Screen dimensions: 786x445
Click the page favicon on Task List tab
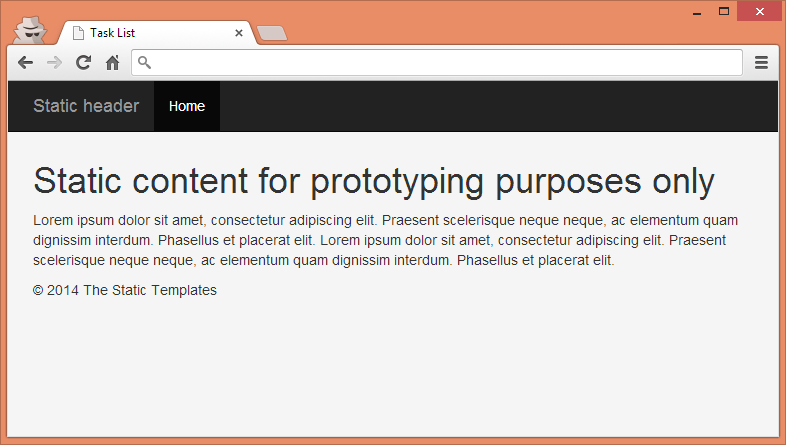(78, 33)
